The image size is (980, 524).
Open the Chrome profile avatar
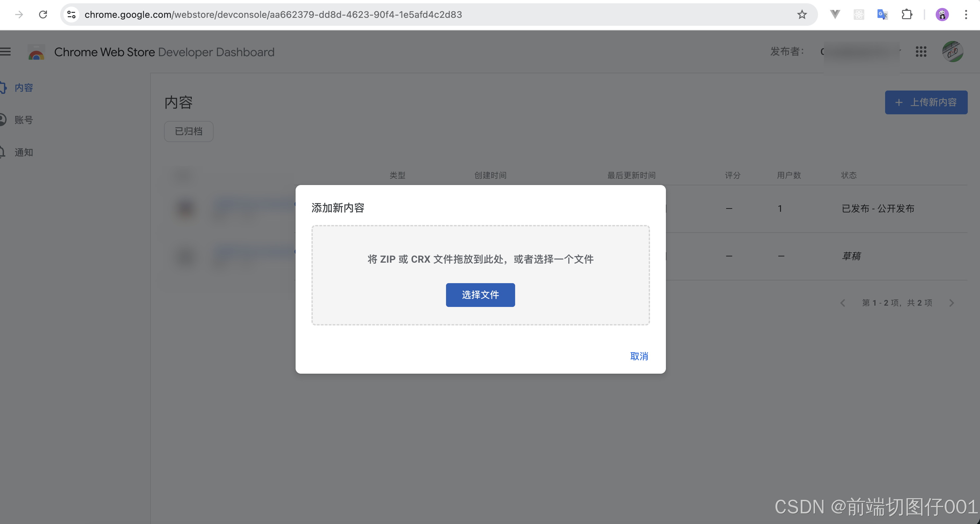click(x=942, y=15)
